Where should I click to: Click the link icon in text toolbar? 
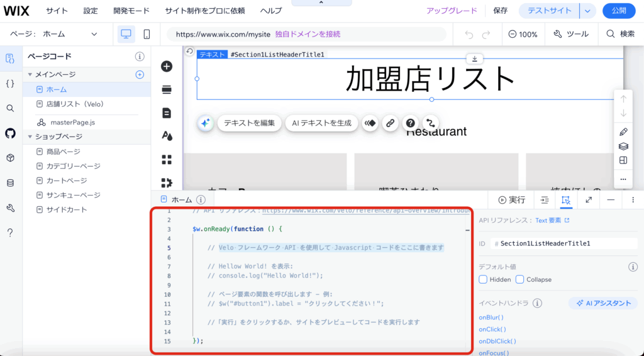[390, 123]
